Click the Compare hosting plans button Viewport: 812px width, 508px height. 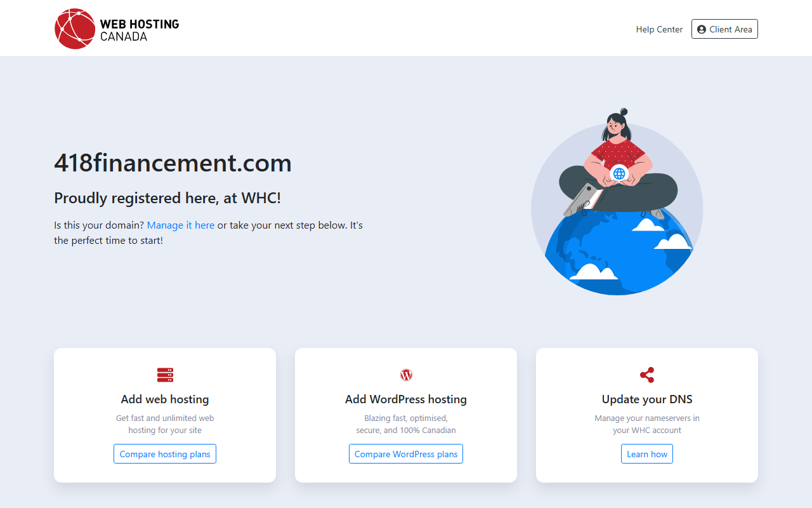[x=165, y=454]
